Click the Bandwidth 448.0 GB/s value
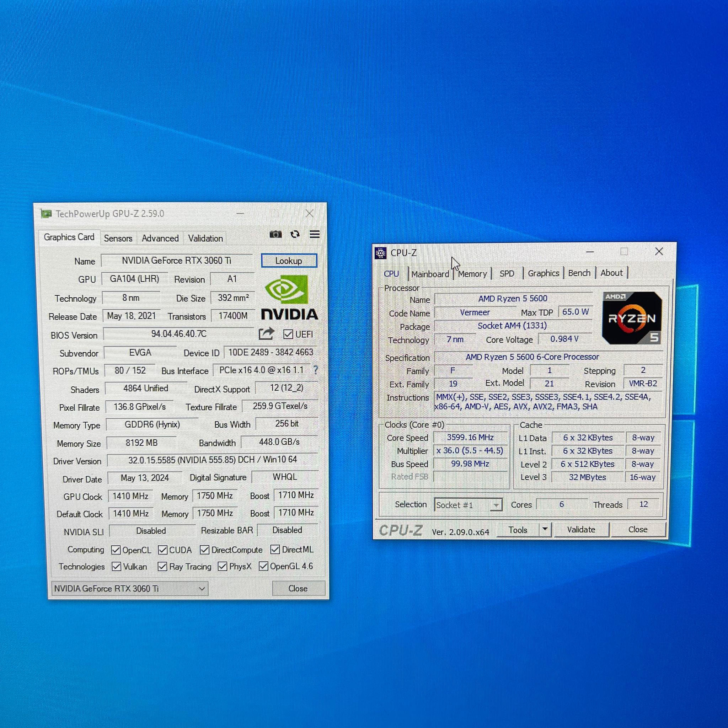Viewport: 728px width, 728px height. [x=279, y=442]
